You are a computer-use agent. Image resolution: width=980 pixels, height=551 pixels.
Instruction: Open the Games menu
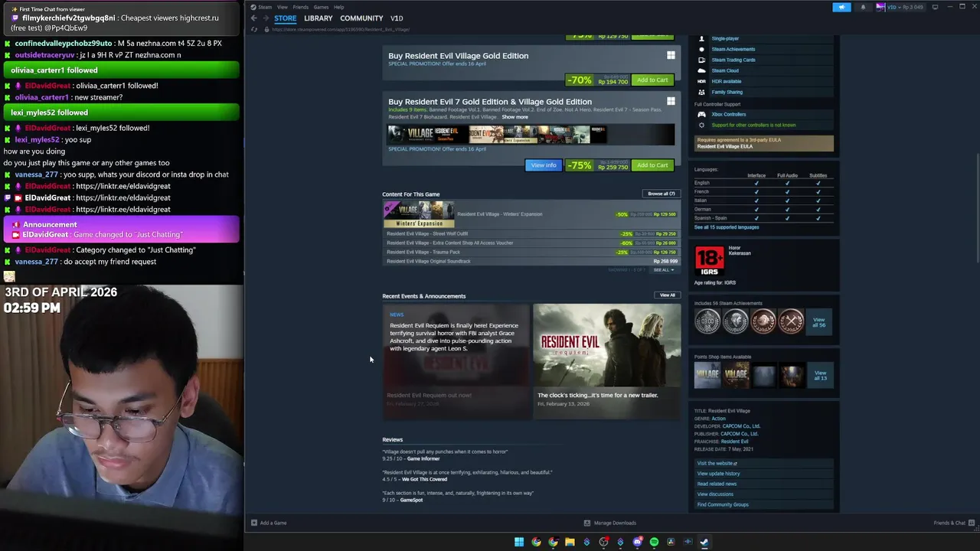(x=321, y=7)
